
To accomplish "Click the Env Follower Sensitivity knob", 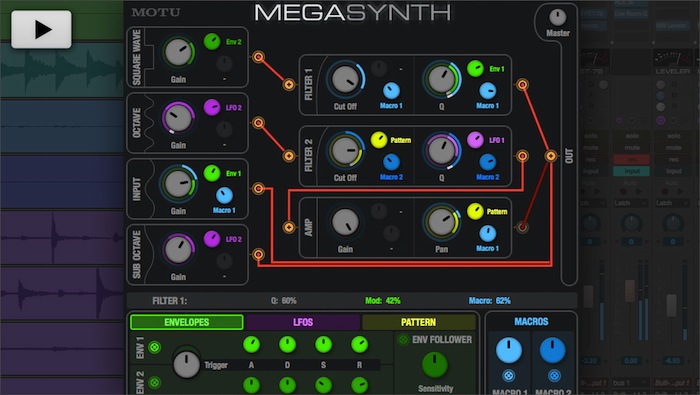I will (435, 364).
